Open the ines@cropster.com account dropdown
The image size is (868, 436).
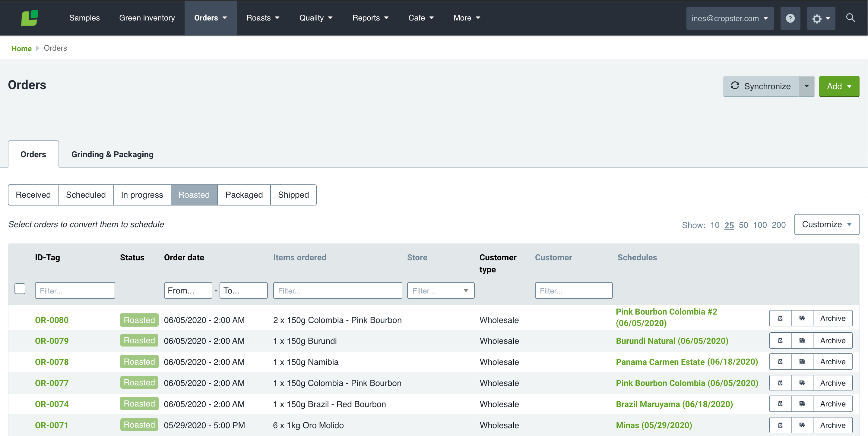coord(730,18)
